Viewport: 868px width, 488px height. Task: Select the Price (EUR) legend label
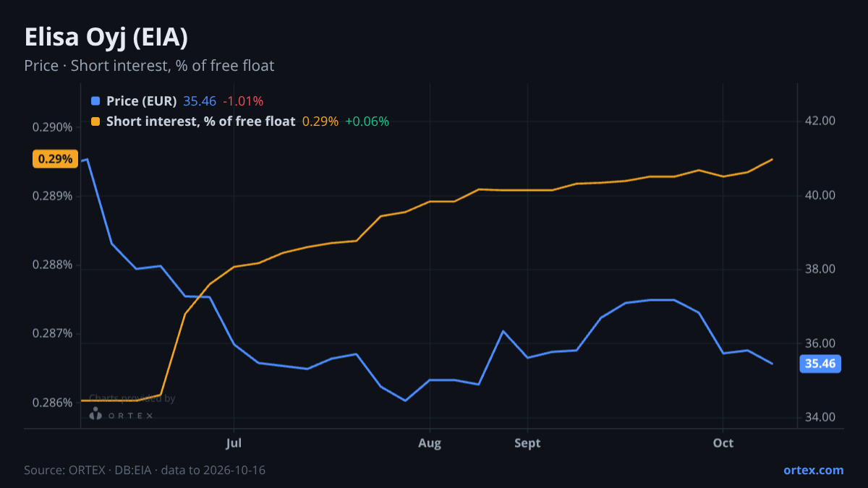click(x=142, y=101)
